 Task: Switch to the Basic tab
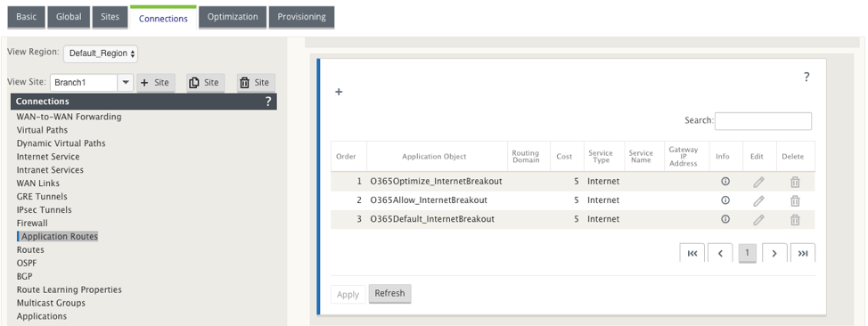26,17
